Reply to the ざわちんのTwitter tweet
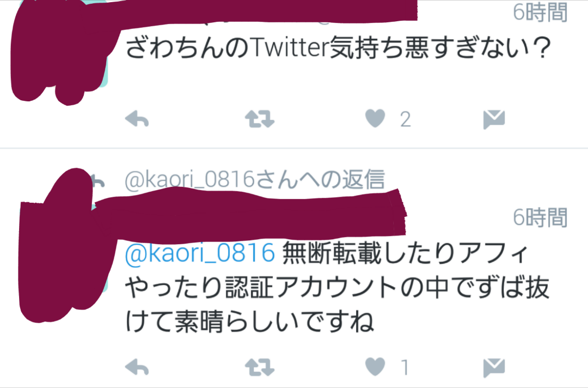The height and width of the screenshot is (388, 588). [137, 120]
